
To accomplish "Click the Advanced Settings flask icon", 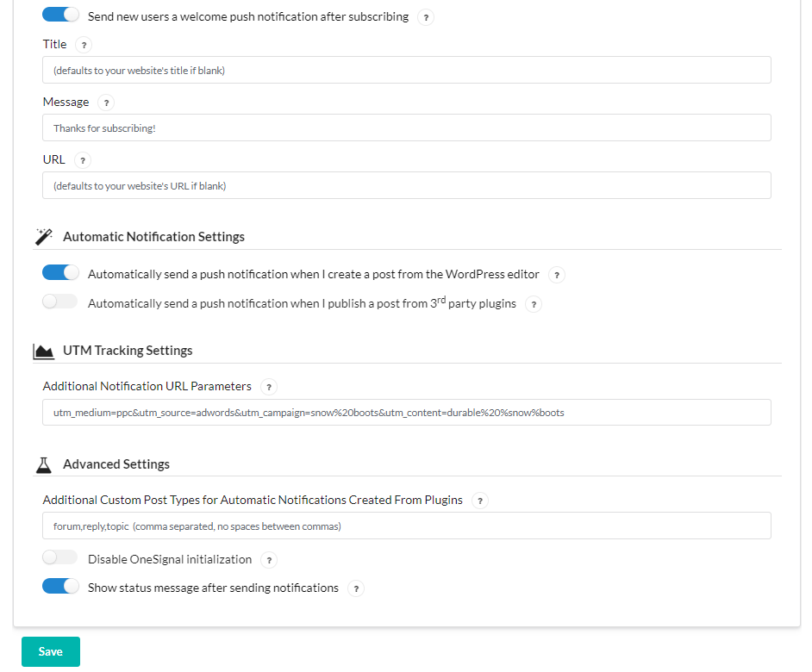I will pyautogui.click(x=43, y=465).
